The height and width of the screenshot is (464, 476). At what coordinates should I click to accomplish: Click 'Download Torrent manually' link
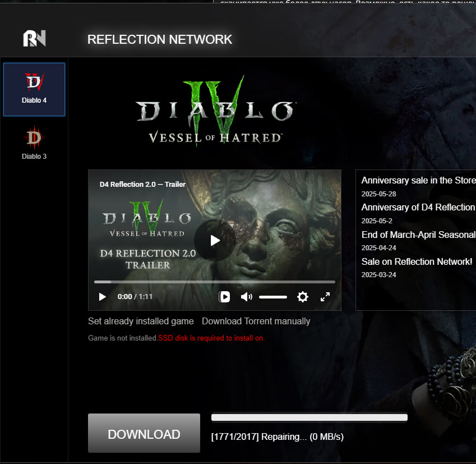coord(256,321)
